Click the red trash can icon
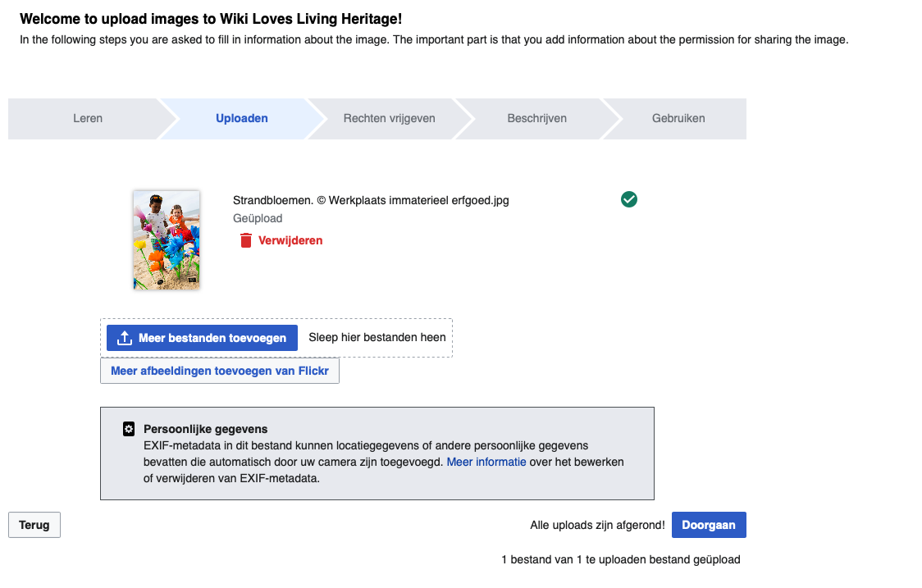The image size is (922, 588). pos(246,240)
